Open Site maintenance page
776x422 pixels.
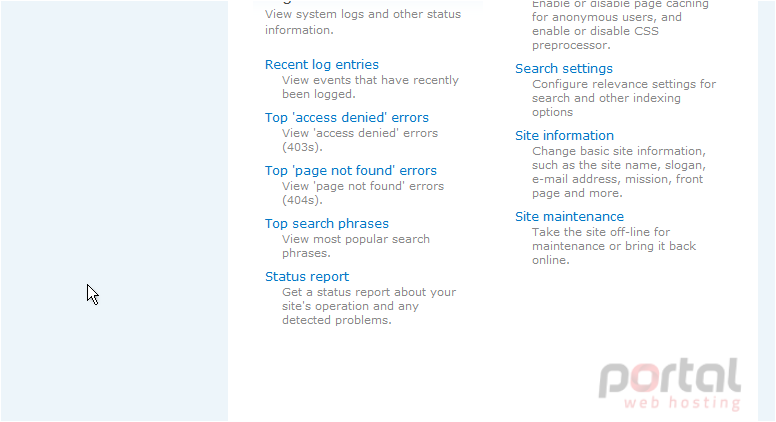[x=569, y=217]
